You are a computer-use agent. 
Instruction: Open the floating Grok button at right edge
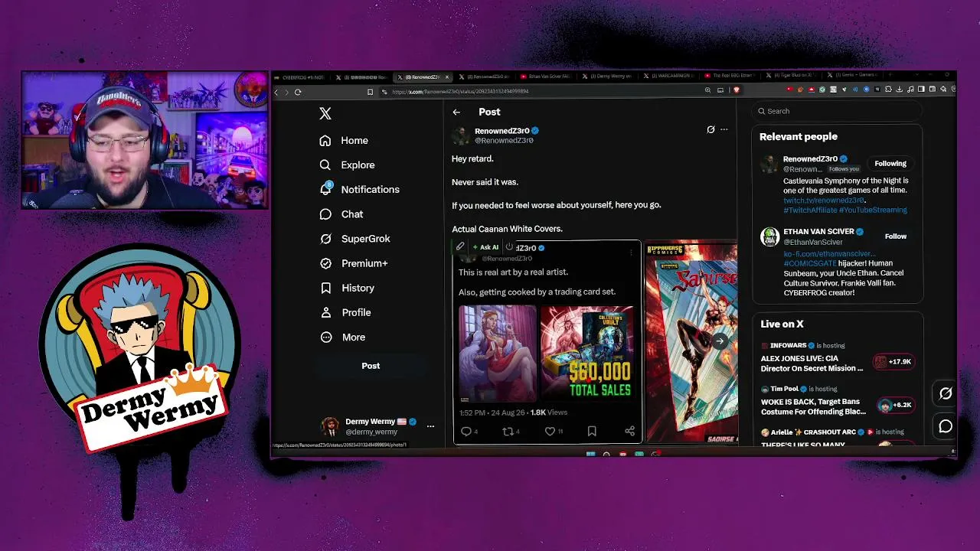[x=946, y=394]
